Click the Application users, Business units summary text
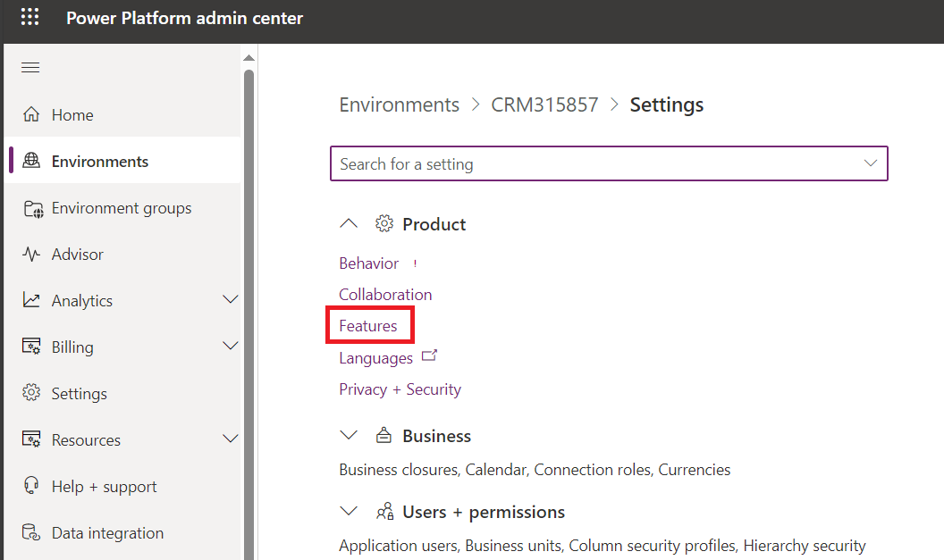The height and width of the screenshot is (560, 944). [602, 546]
